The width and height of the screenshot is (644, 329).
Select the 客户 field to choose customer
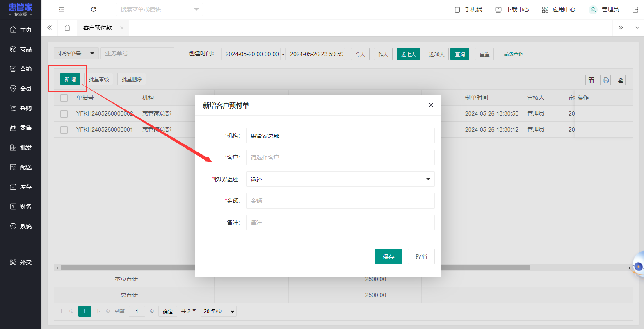coord(340,157)
